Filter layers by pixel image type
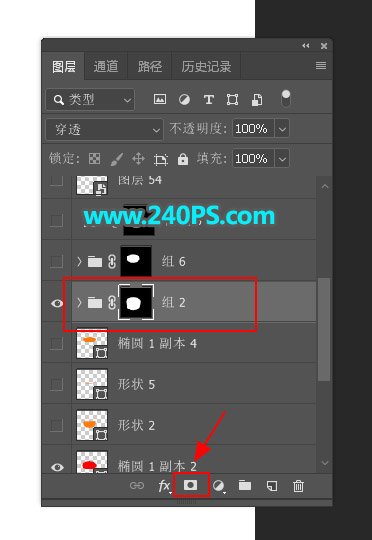The image size is (372, 540). coord(159,100)
